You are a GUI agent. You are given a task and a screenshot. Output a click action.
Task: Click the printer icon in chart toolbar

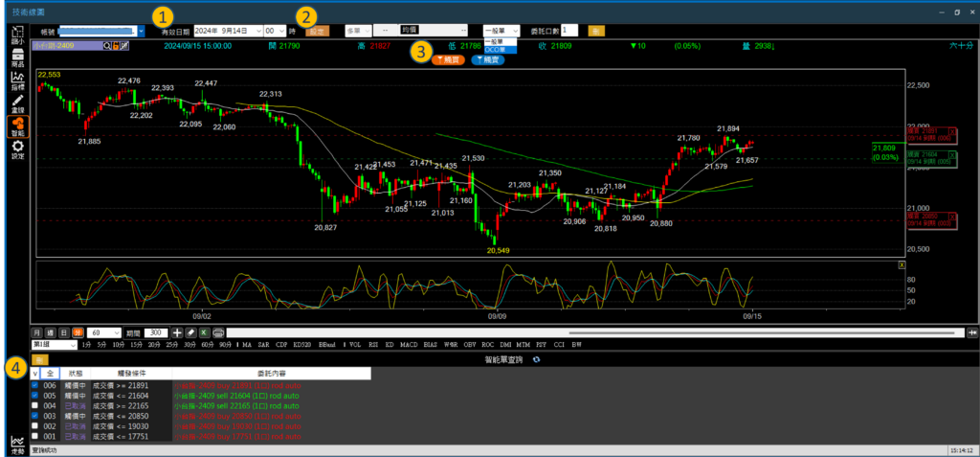218,333
